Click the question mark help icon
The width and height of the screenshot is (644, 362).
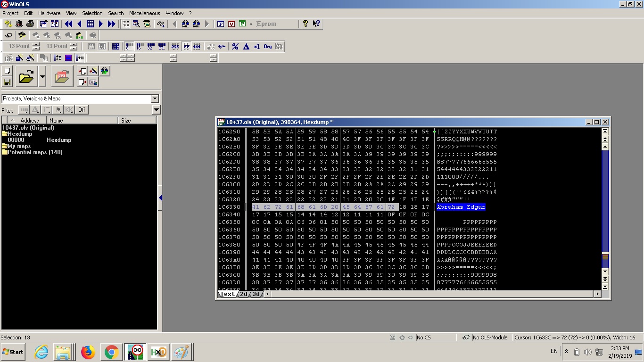click(x=305, y=24)
